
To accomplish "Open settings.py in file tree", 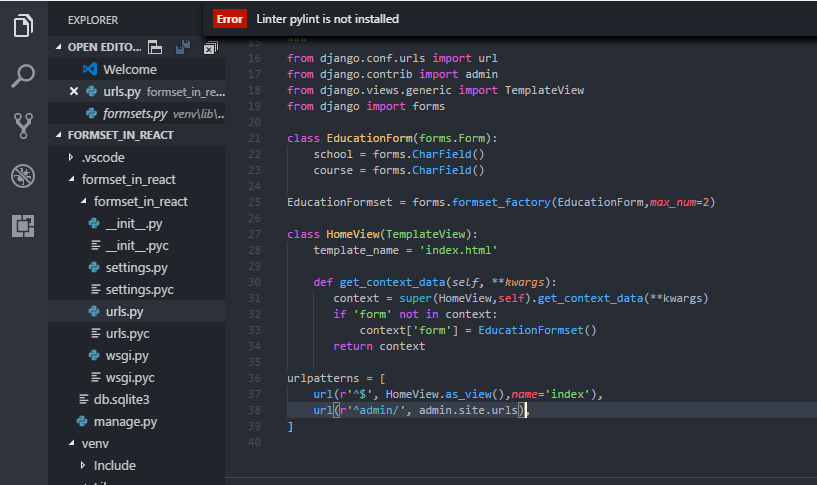I will pos(136,267).
